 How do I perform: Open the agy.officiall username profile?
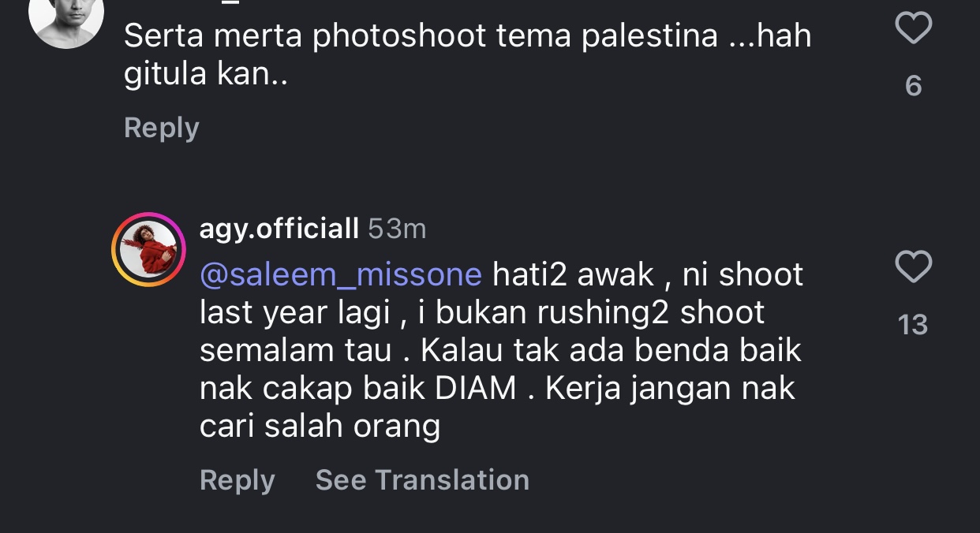coord(279,229)
